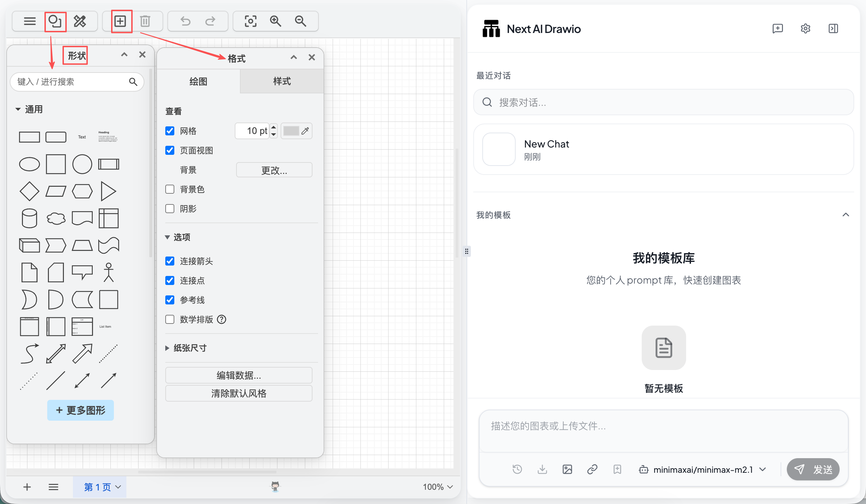Select the cloud shape in the General palette
Screen dimensions: 866x504
click(56, 218)
